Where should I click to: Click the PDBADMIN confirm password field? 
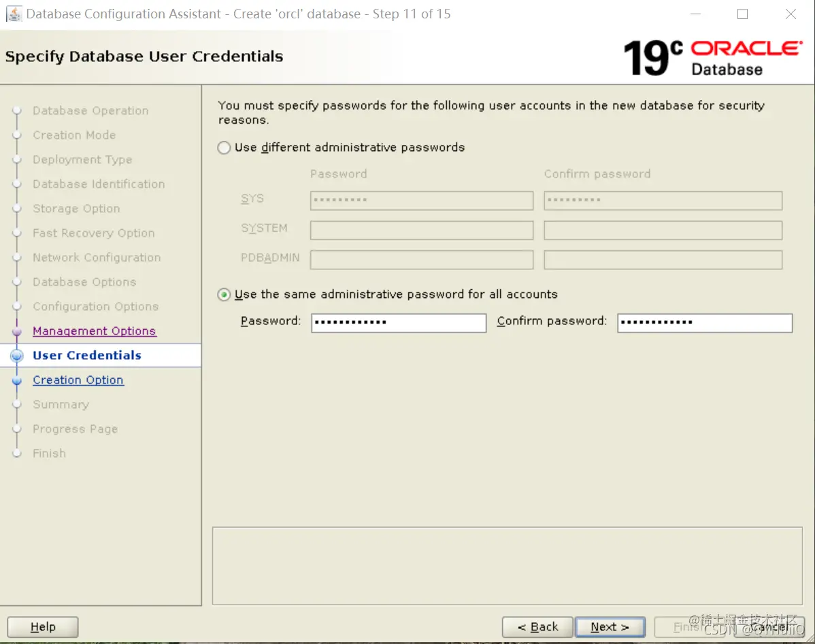point(663,260)
